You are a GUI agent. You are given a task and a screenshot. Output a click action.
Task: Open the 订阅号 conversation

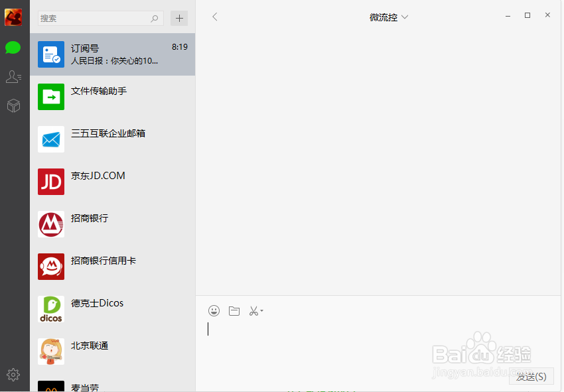pyautogui.click(x=113, y=54)
